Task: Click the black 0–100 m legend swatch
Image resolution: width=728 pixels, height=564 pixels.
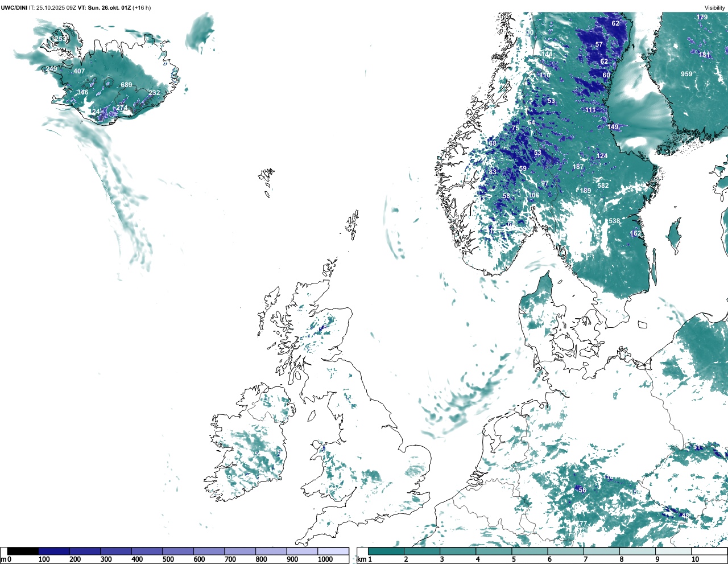Action: (x=23, y=551)
